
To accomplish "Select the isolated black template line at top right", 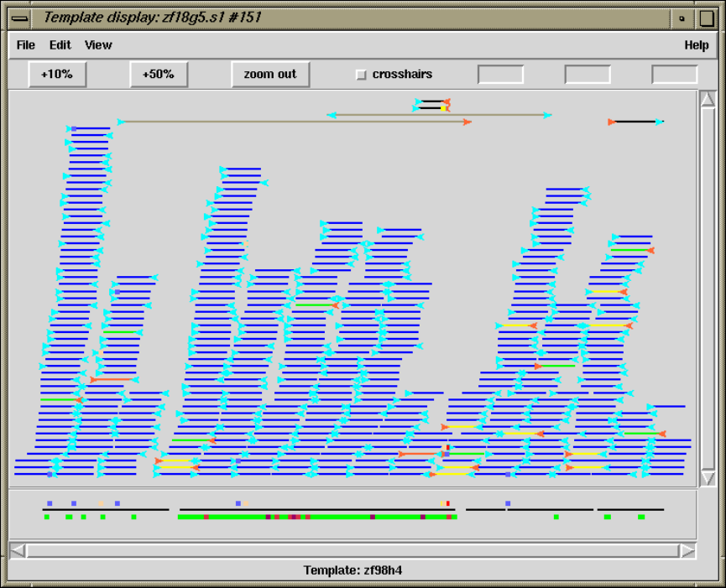I will pos(636,122).
